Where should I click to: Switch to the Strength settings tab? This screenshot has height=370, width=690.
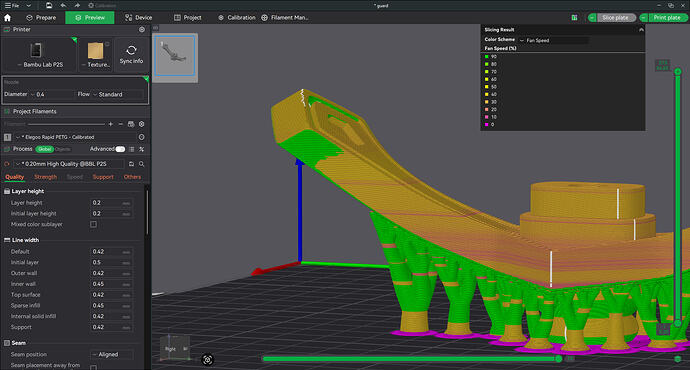coord(45,177)
